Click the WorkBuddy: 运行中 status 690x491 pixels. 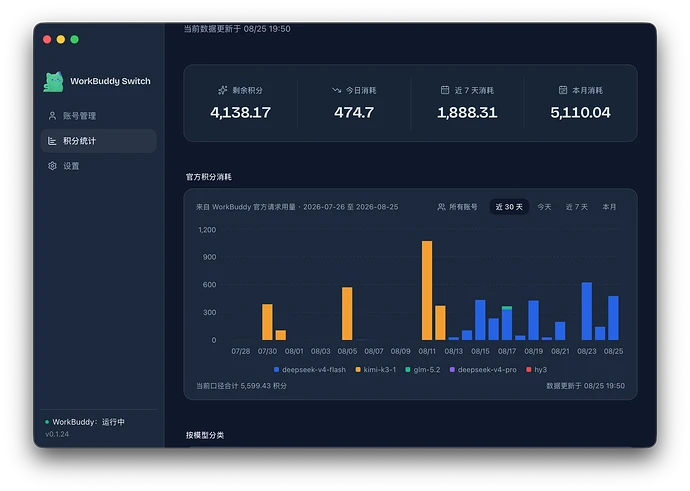(84, 422)
